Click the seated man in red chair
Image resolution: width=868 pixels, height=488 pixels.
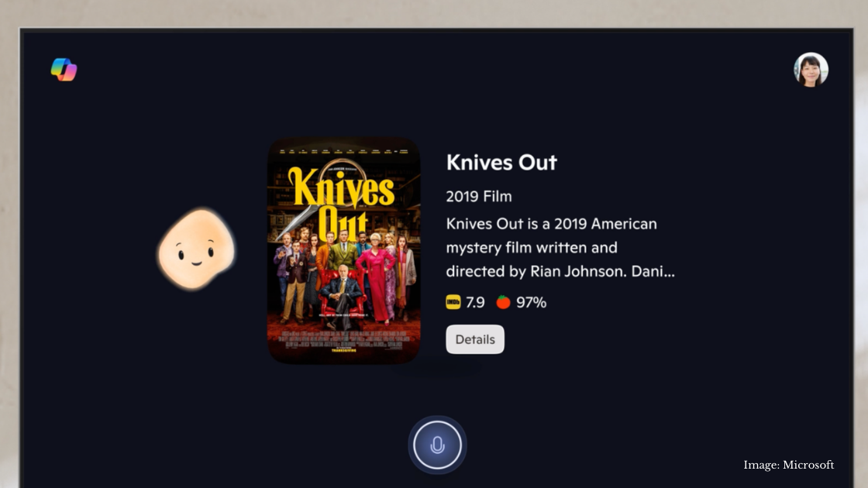[x=342, y=294]
